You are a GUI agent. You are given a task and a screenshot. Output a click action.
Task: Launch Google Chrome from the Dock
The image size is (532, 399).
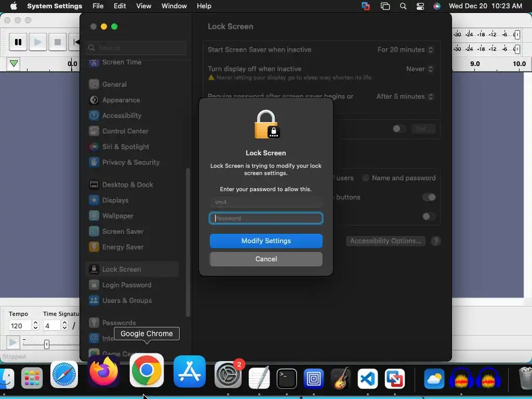[x=147, y=370]
